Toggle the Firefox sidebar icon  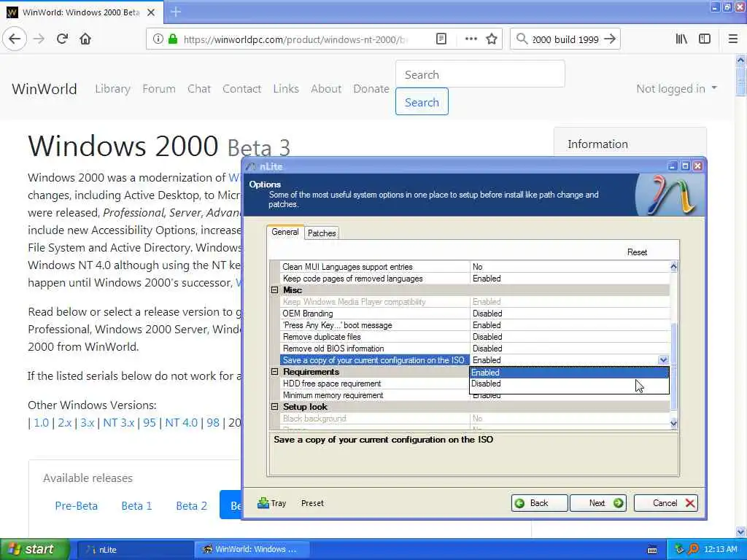point(705,39)
